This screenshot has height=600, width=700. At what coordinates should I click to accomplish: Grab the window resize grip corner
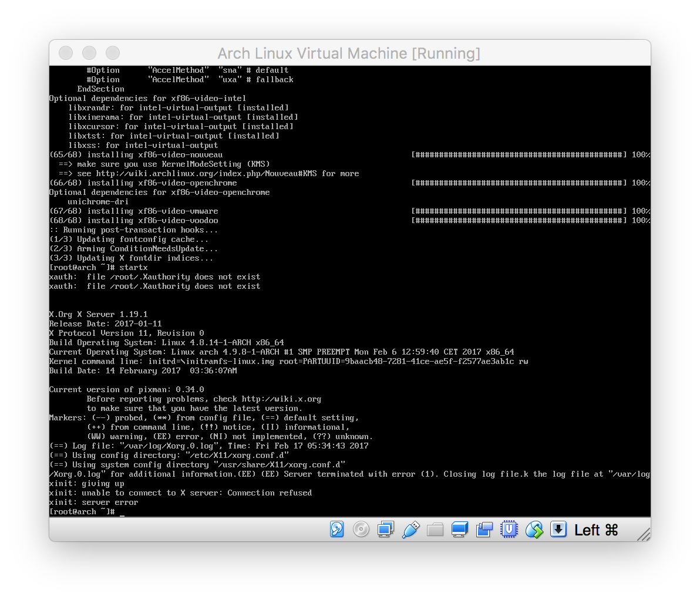click(644, 534)
